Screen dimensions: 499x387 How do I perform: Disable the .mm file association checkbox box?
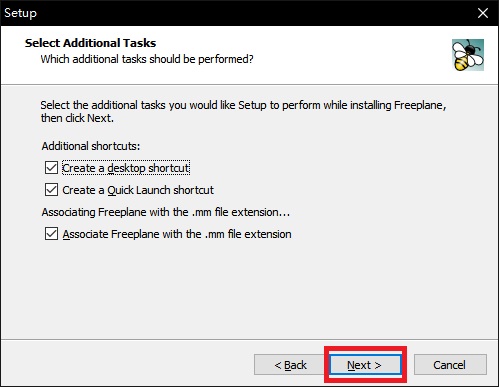pyautogui.click(x=51, y=234)
